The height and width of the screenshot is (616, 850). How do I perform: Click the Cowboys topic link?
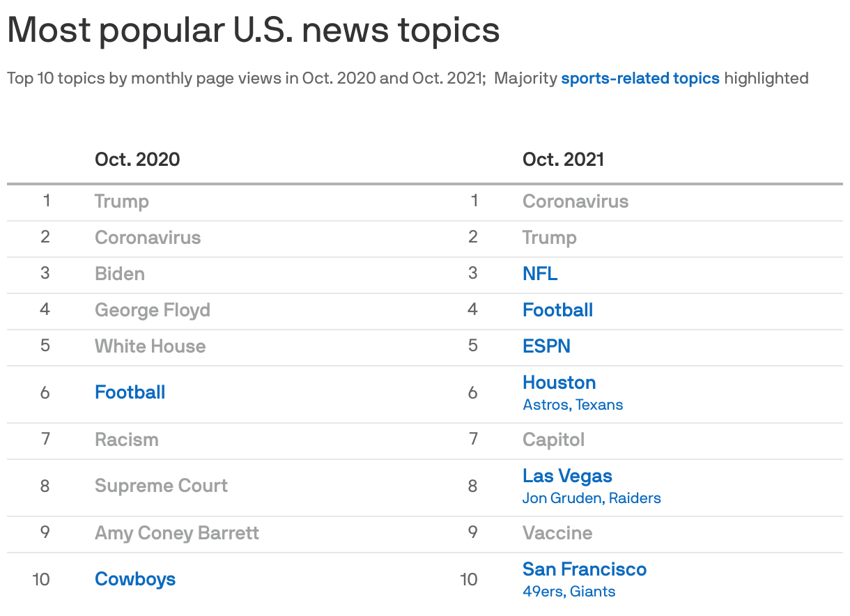tap(134, 579)
